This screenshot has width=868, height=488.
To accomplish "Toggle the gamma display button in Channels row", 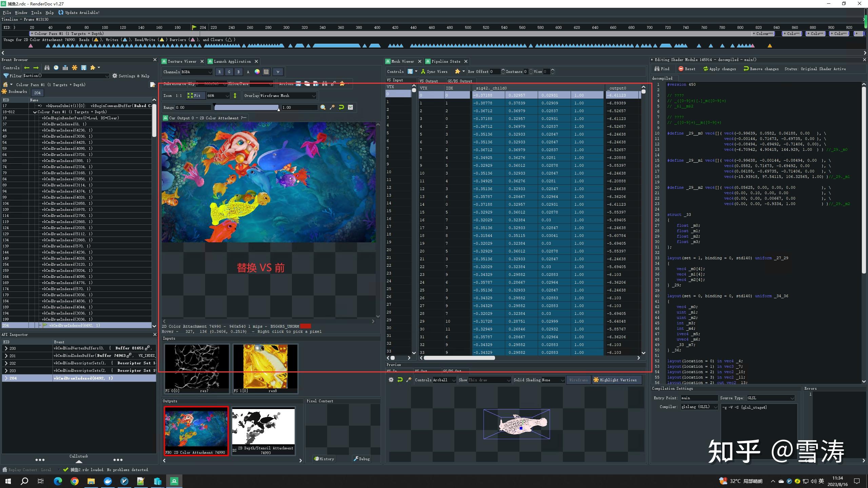I will (x=278, y=72).
